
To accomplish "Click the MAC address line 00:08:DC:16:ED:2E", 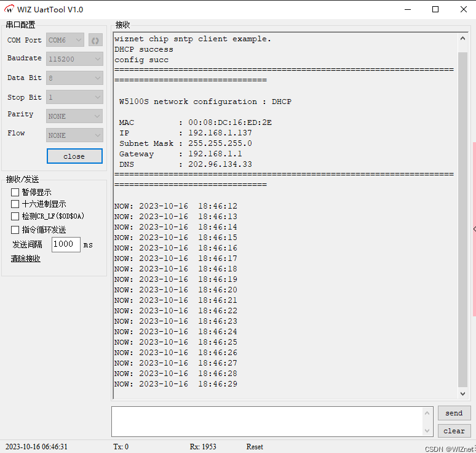I will (195, 122).
